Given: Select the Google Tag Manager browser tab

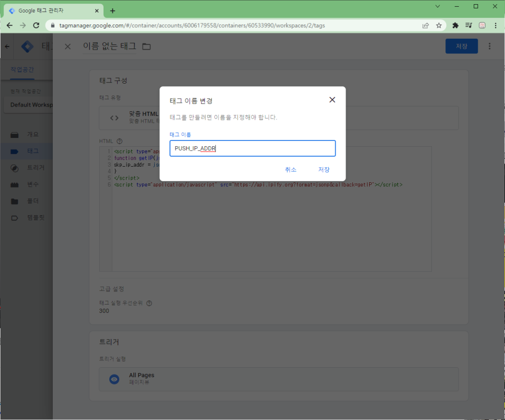Looking at the screenshot, I should pos(53,10).
